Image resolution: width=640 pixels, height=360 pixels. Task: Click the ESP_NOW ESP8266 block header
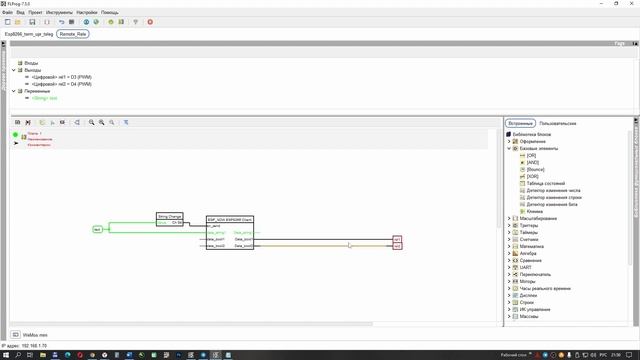point(230,220)
